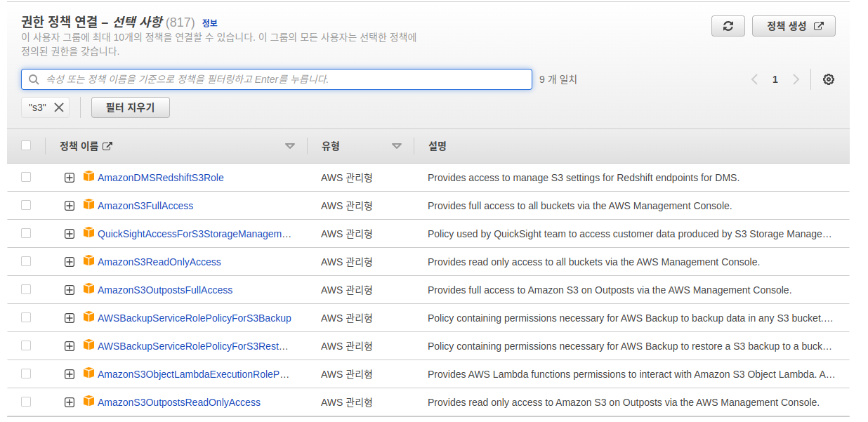
Task: Check the QuickSightAccessForS3StorageManagement checkbox
Action: (26, 233)
